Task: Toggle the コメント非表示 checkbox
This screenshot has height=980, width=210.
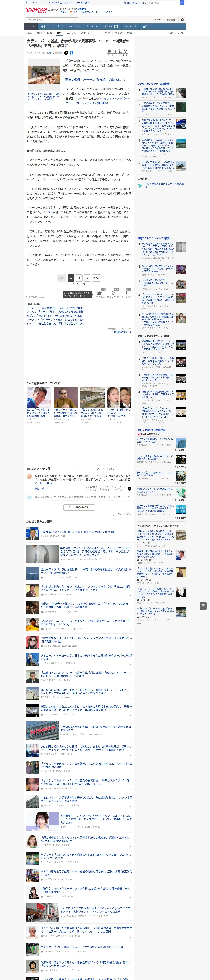Action: point(115,514)
